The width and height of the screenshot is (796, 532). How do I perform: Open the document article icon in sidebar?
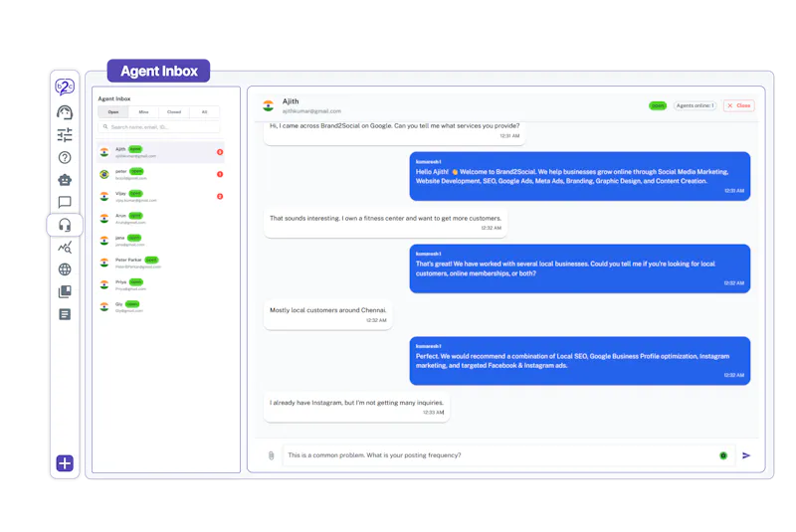tap(65, 314)
